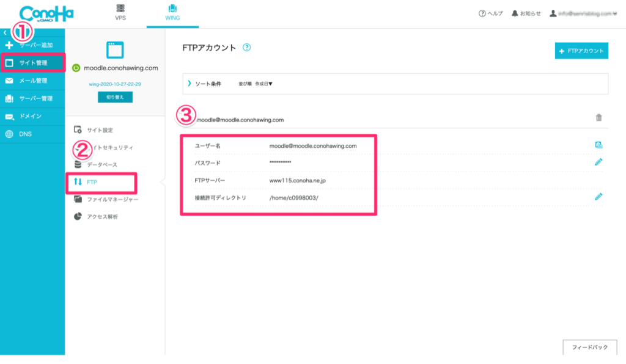Viewport: 626px width, 364px height.
Task: Click the 切り替え switch button
Action: point(115,97)
